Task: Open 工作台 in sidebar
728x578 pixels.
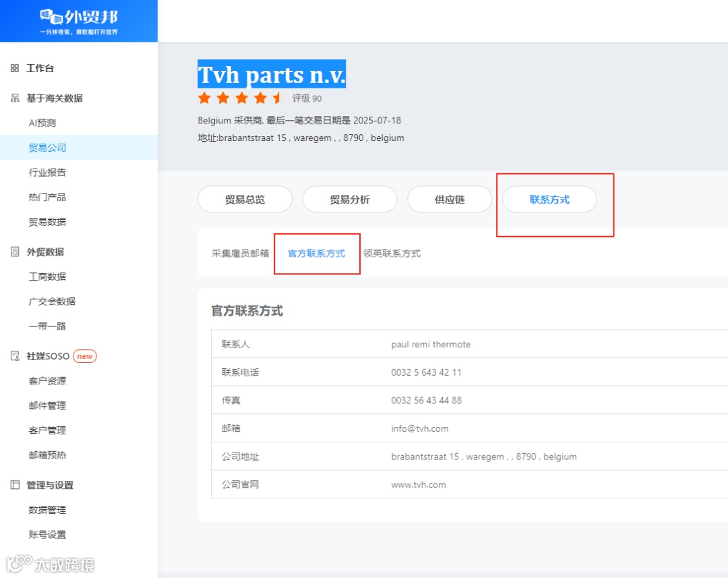Action: [40, 68]
